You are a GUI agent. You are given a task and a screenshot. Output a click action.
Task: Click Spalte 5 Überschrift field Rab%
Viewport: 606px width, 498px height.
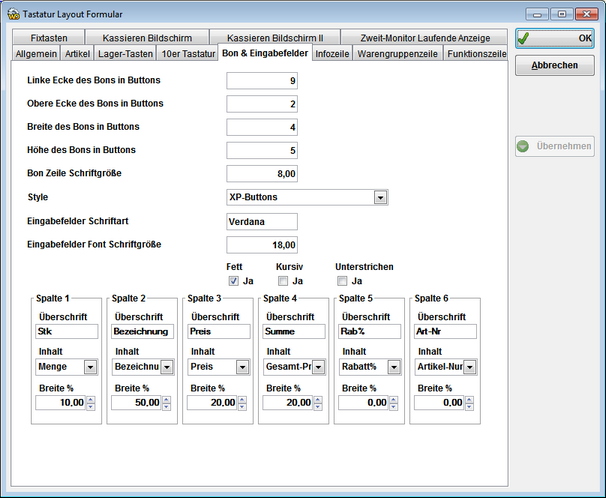click(370, 331)
